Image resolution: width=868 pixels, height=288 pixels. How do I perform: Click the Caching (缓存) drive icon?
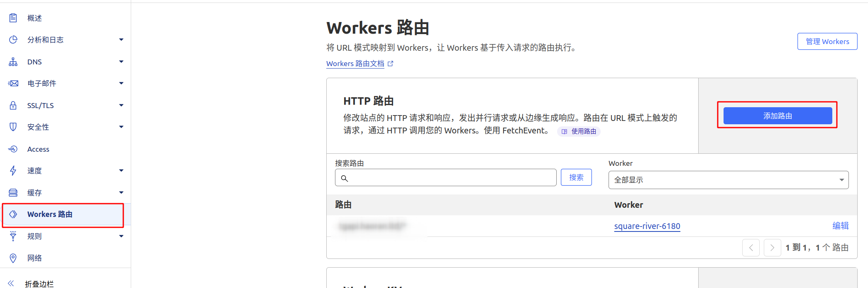[13, 192]
